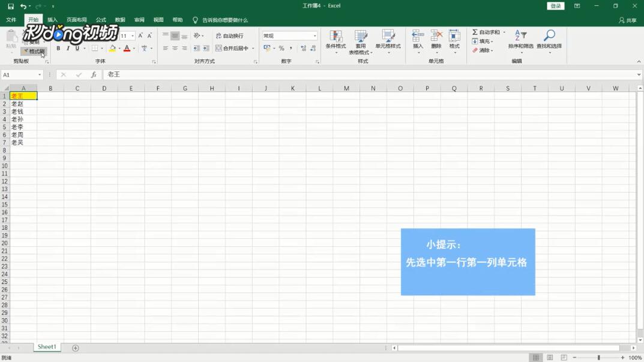Viewport: 644px width, 362px height.
Task: Switch to page layout view
Action: pos(550,357)
